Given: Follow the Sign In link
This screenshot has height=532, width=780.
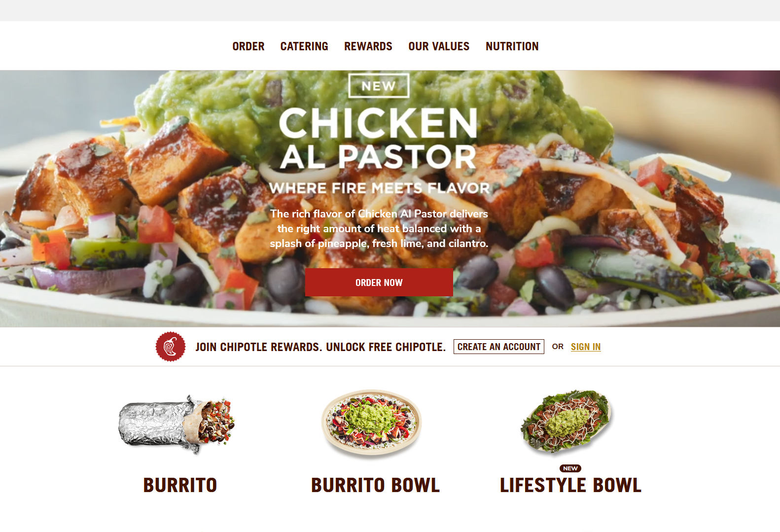Looking at the screenshot, I should (x=586, y=347).
